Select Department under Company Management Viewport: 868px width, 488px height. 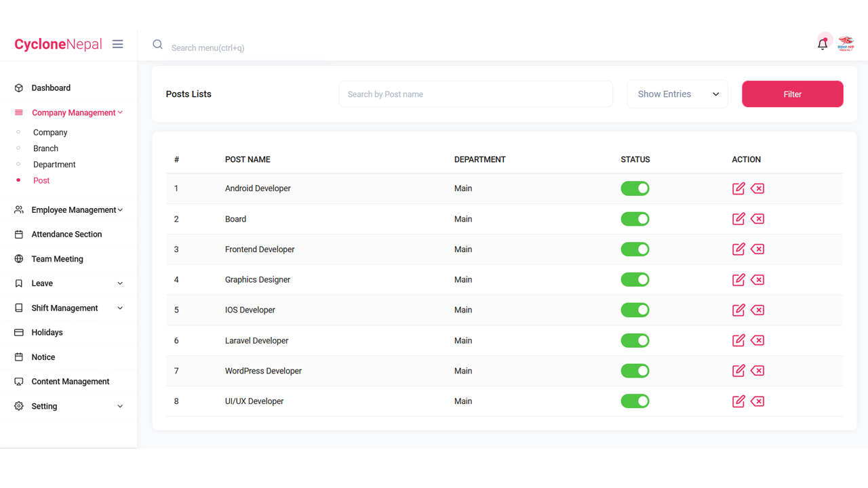click(54, 164)
